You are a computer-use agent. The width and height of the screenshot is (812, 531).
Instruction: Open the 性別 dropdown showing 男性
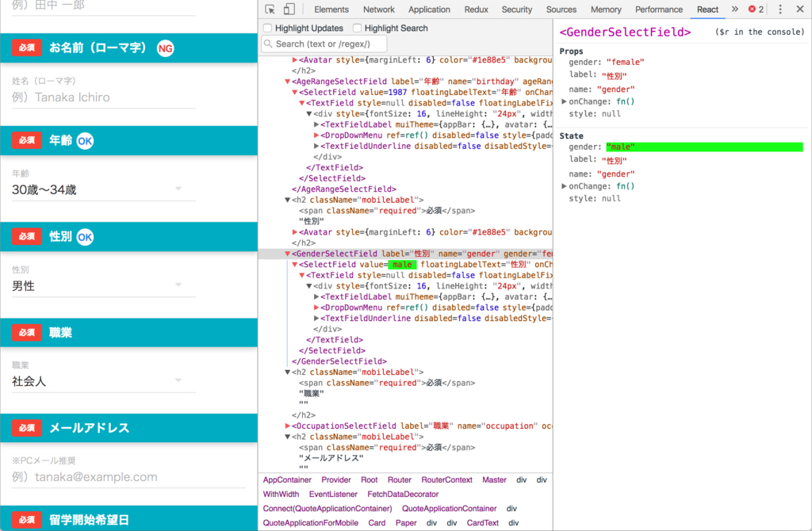coord(104,286)
